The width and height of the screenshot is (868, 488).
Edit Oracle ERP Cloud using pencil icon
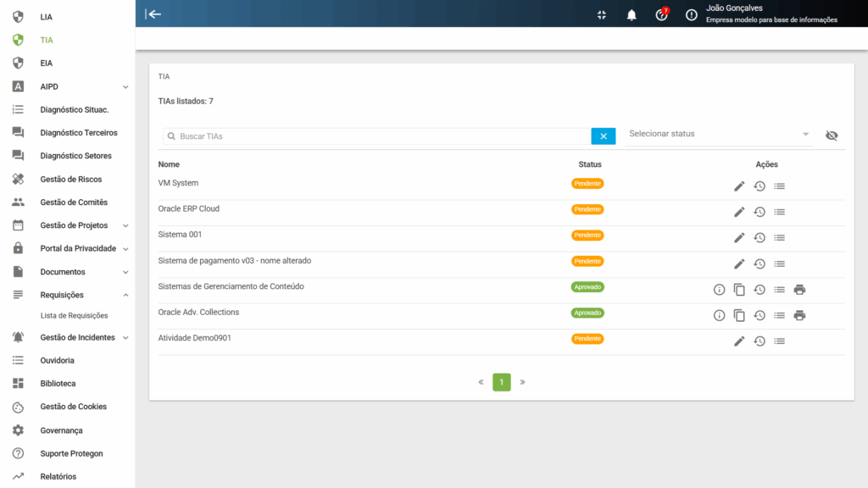739,212
